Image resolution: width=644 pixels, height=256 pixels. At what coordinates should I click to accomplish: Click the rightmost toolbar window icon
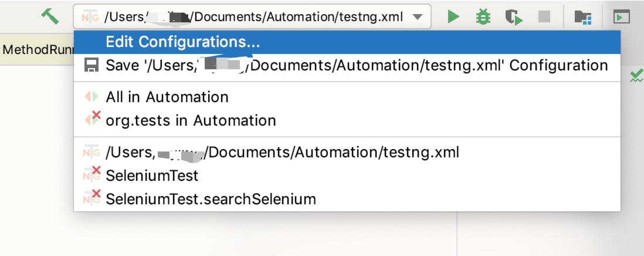(621, 17)
